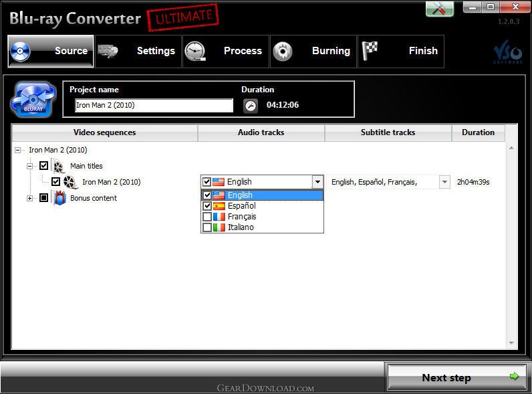Toggle the Main titles checkbox
This screenshot has height=394, width=532.
click(43, 166)
